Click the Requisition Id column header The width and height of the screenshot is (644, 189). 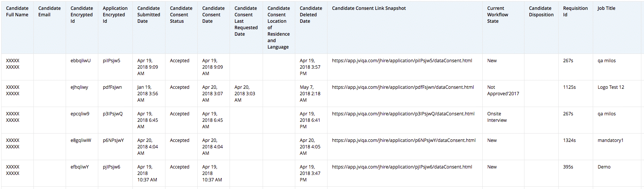[x=575, y=11]
